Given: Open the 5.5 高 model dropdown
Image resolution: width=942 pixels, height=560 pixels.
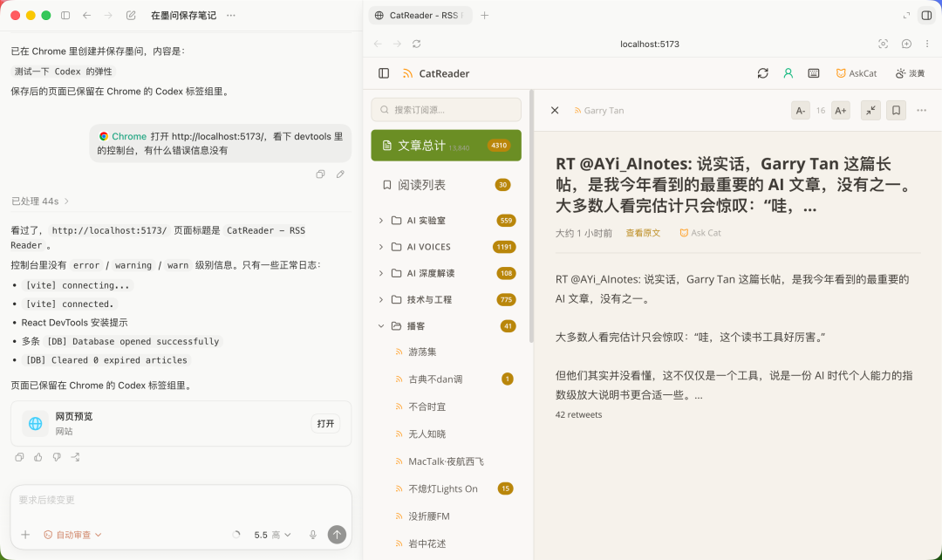Looking at the screenshot, I should (x=273, y=535).
